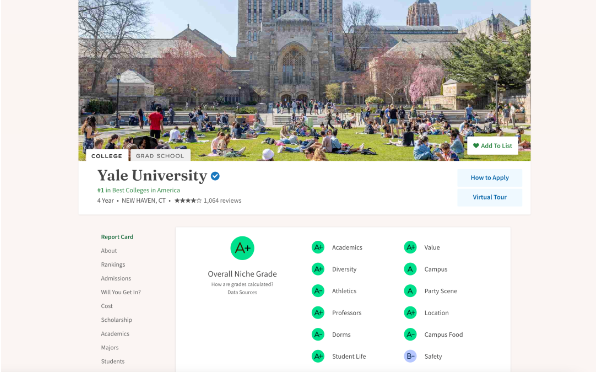Click the Party Scene grade label

pyautogui.click(x=441, y=291)
